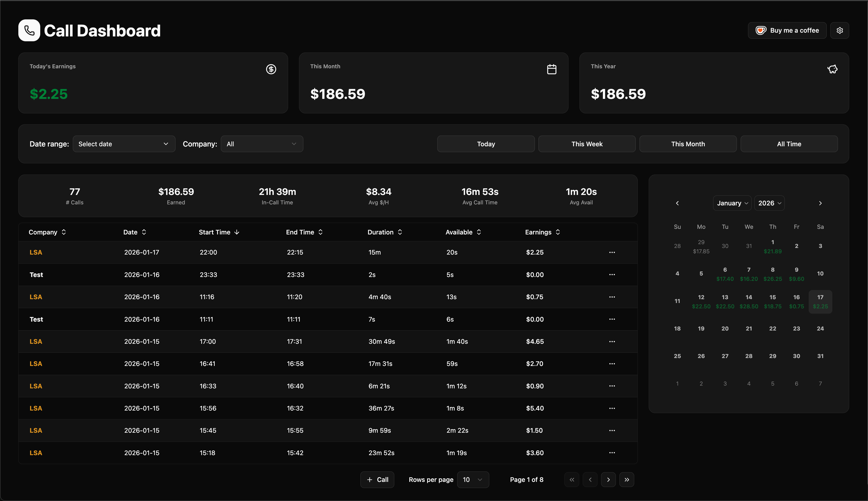The image size is (868, 501).
Task: Jump to the last page of calls
Action: click(x=627, y=480)
